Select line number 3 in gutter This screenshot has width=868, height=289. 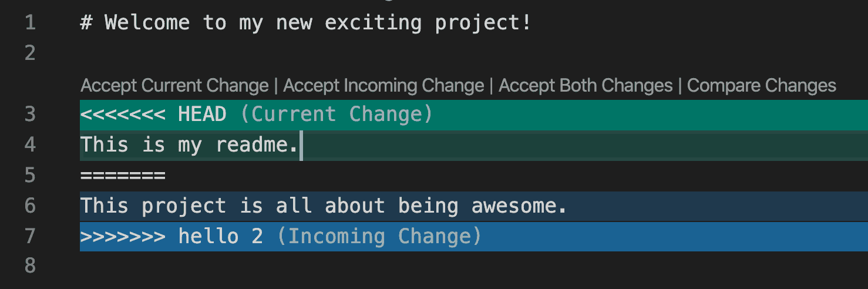(x=30, y=114)
